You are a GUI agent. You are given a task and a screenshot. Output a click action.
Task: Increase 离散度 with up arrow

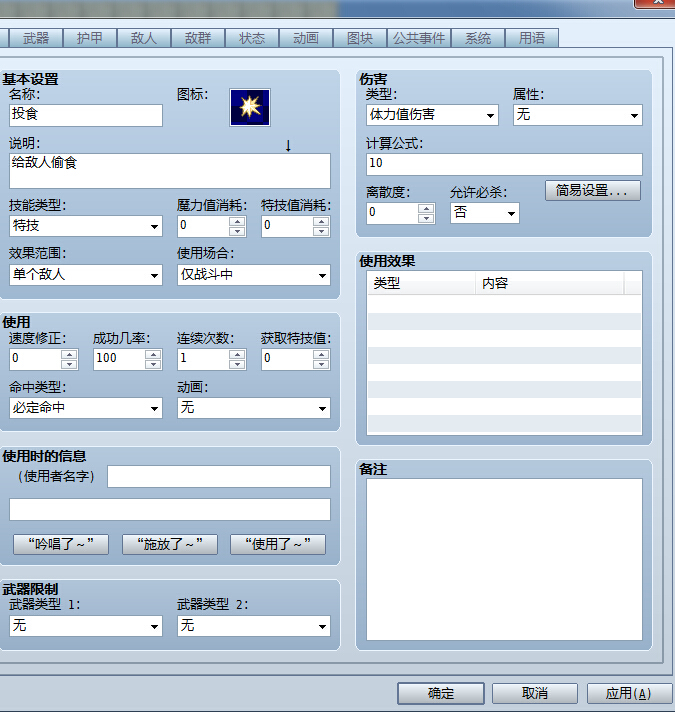point(426,208)
